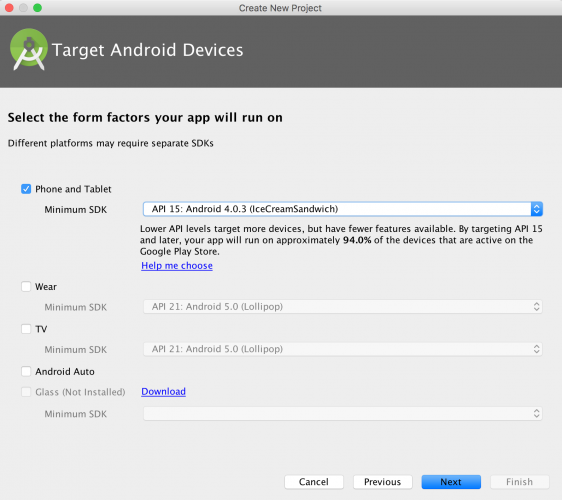Click the Download link for Glass
562x500 pixels.
click(x=163, y=391)
